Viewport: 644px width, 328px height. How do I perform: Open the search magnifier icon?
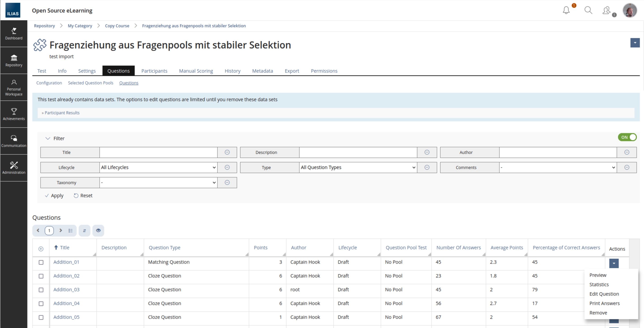tap(588, 10)
